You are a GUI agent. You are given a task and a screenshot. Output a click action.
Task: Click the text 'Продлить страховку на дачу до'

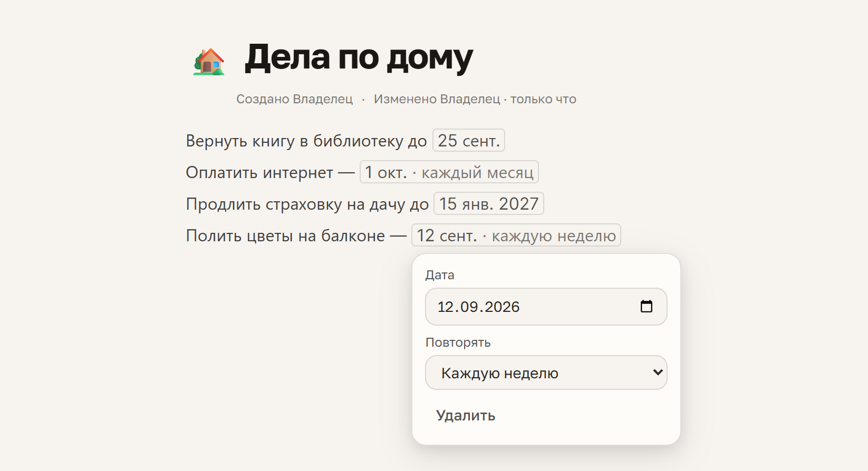tap(307, 204)
